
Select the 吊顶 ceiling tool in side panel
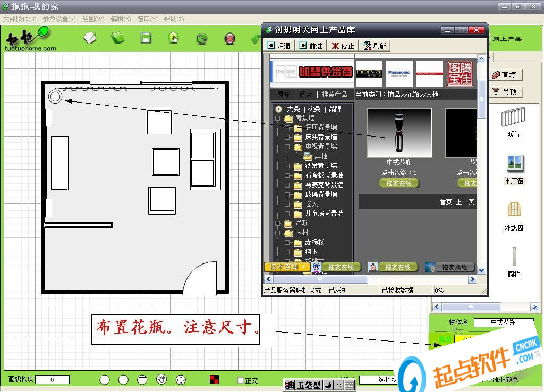point(506,92)
